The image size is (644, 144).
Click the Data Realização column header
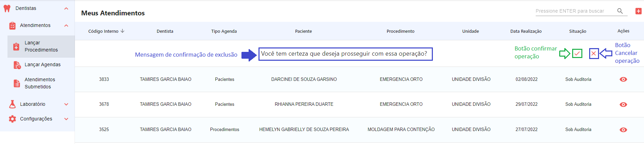[525, 31]
